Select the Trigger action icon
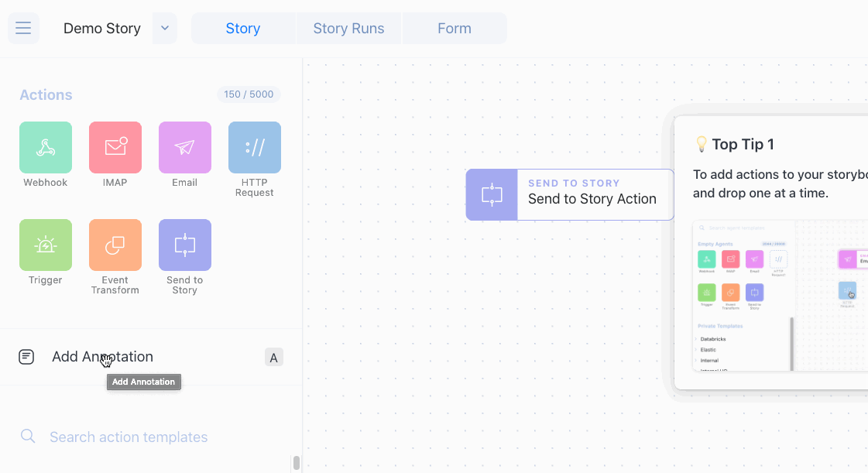 [46, 245]
